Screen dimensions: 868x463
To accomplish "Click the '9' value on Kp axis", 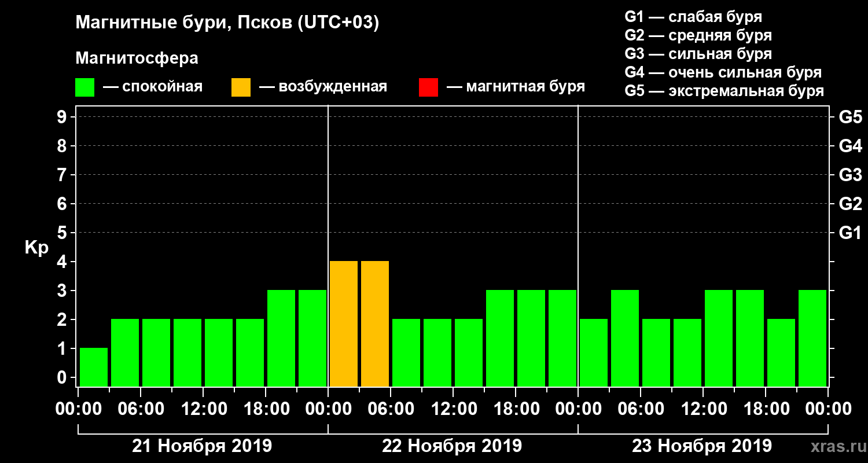I will (x=63, y=117).
